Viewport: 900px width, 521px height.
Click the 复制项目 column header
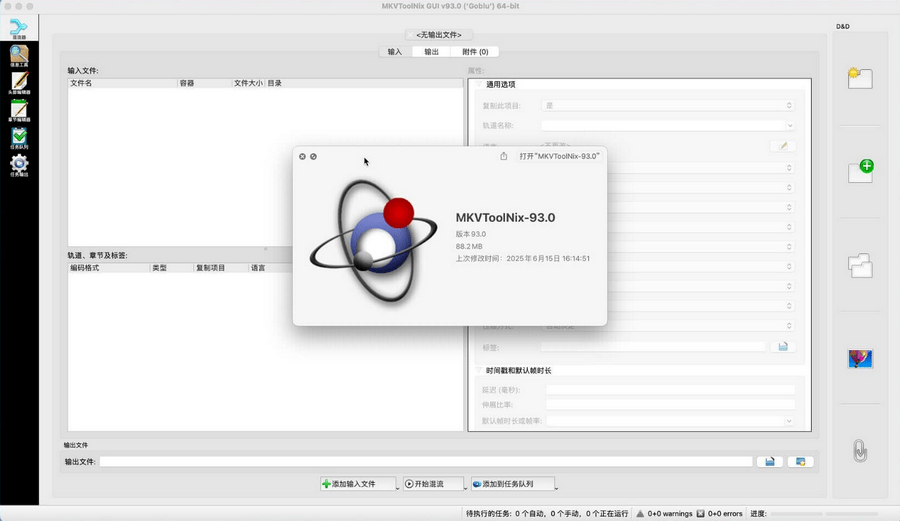221,268
